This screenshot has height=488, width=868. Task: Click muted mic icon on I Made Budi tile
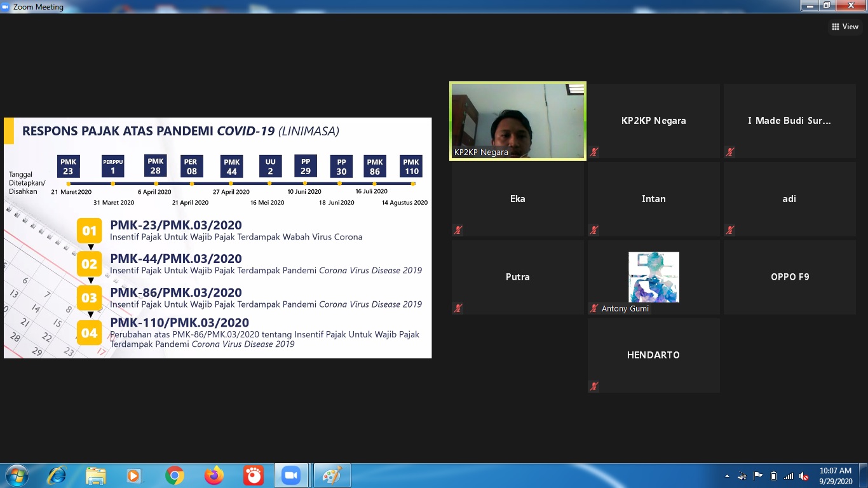tap(730, 152)
